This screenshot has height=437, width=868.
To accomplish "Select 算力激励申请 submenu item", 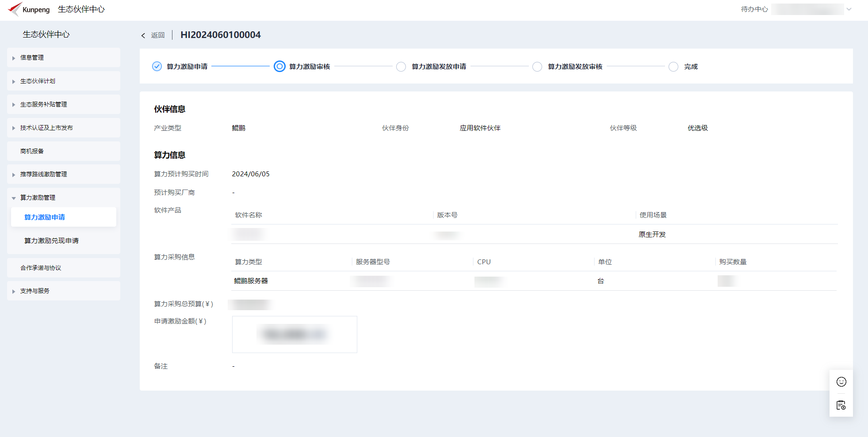I will (x=64, y=217).
